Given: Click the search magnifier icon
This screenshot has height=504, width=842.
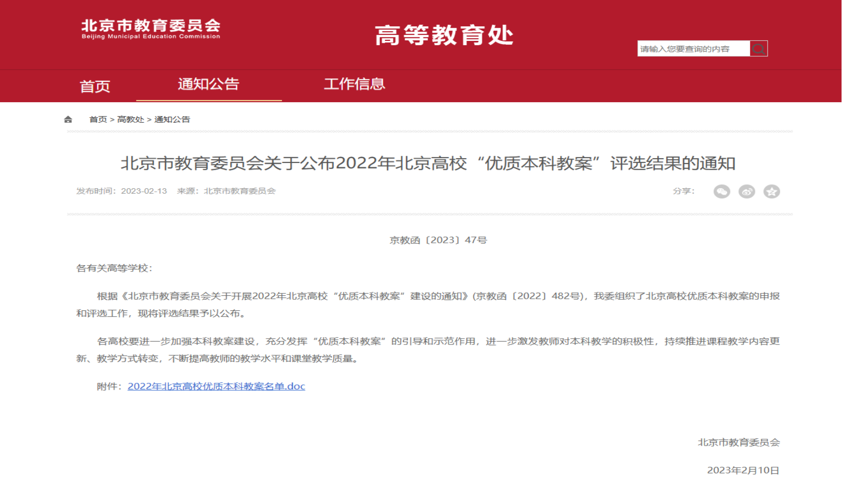Looking at the screenshot, I should pyautogui.click(x=758, y=49).
